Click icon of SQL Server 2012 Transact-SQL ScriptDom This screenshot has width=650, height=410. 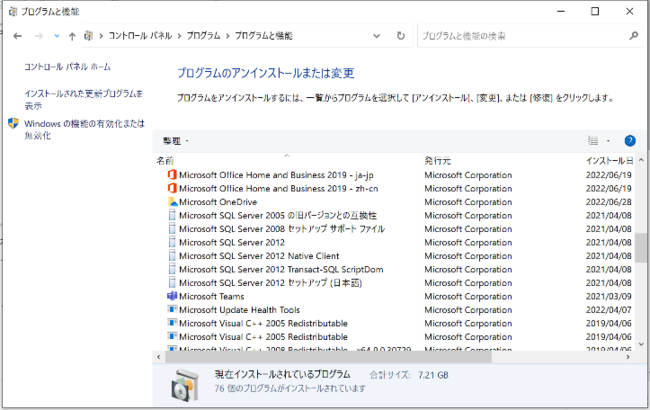[x=172, y=269]
